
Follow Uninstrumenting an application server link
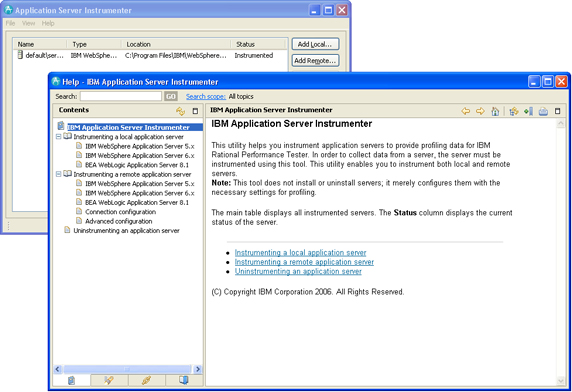pos(298,272)
